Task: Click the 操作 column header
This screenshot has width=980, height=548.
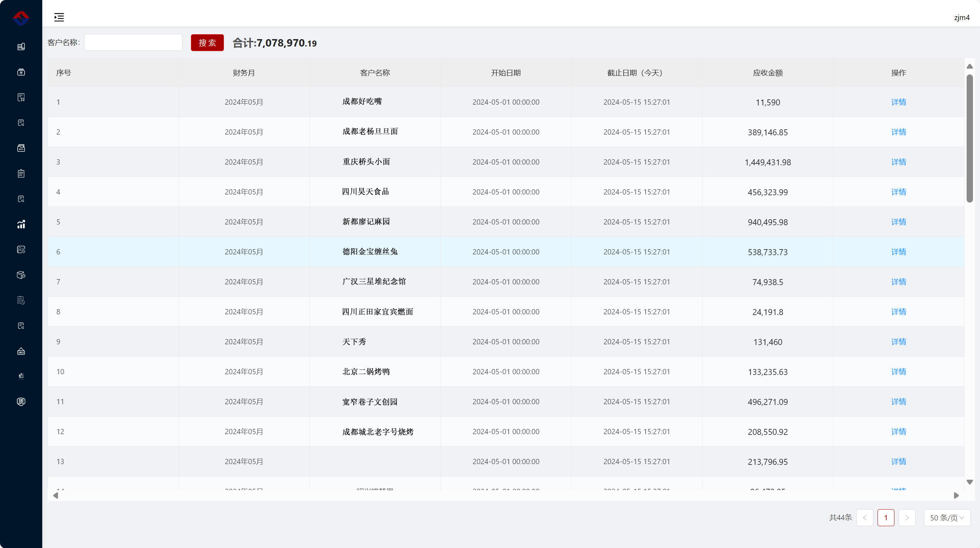Action: pos(899,73)
